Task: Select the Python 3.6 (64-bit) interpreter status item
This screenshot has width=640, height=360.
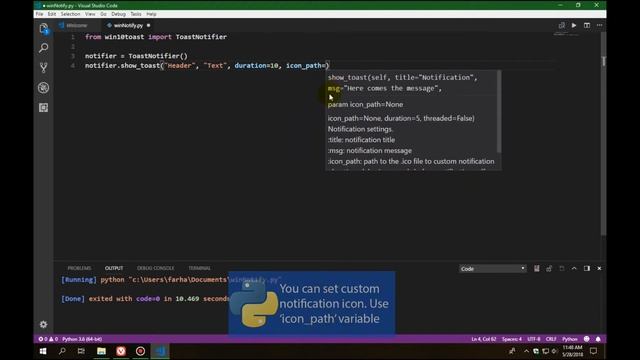Action: (82, 339)
